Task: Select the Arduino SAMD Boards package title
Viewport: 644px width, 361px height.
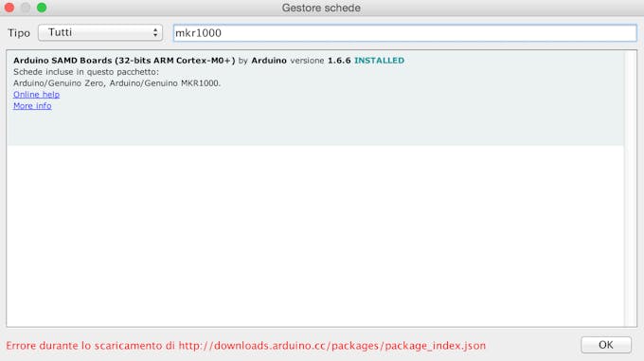Action: point(124,61)
